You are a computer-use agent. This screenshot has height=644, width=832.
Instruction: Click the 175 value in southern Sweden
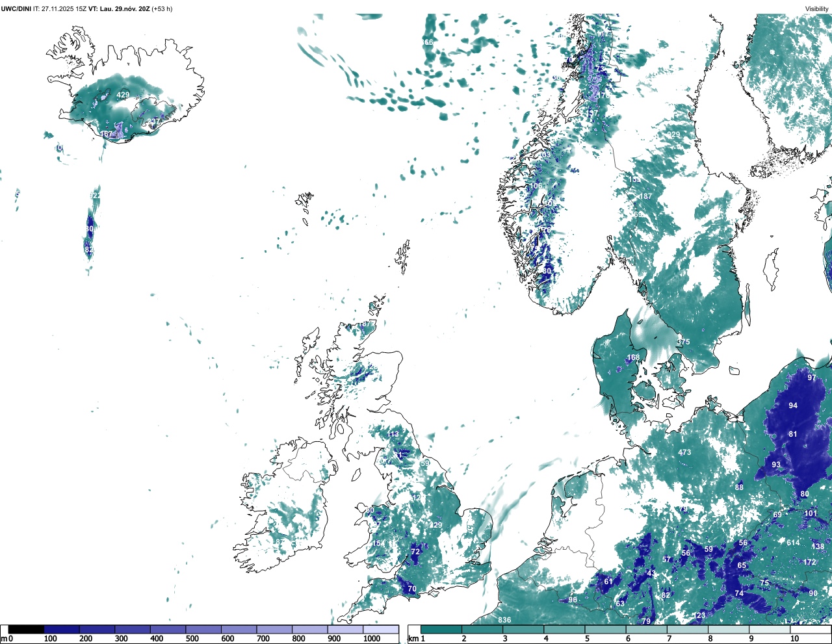[684, 342]
